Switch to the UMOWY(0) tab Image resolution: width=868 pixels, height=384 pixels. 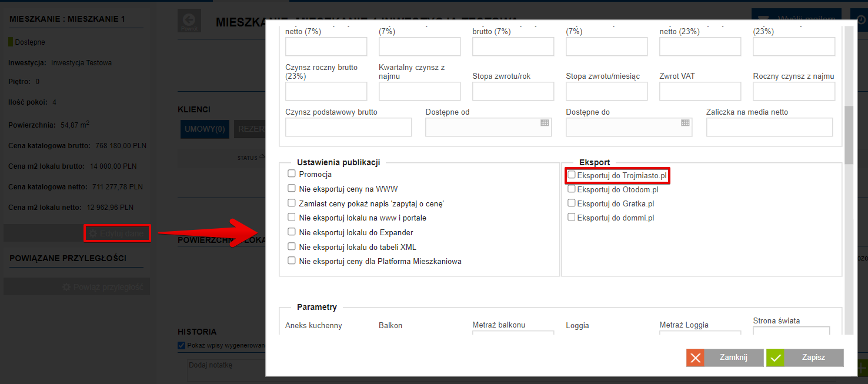[205, 129]
